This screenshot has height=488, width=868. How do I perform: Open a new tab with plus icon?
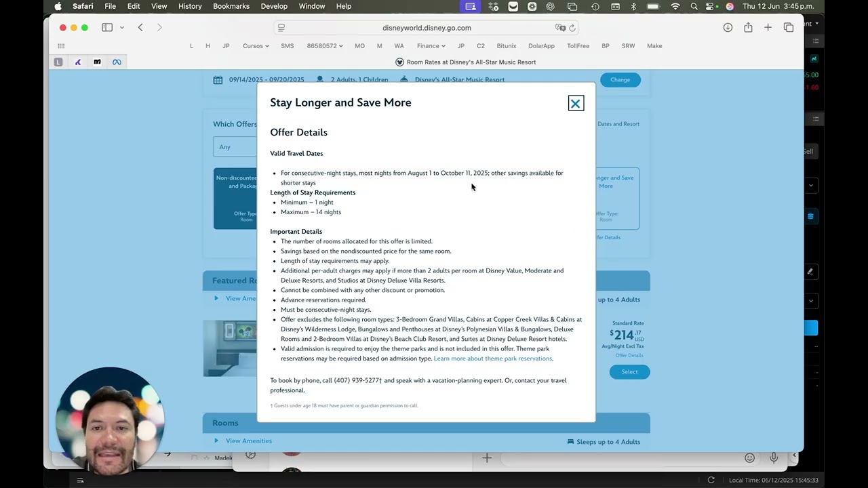point(768,28)
